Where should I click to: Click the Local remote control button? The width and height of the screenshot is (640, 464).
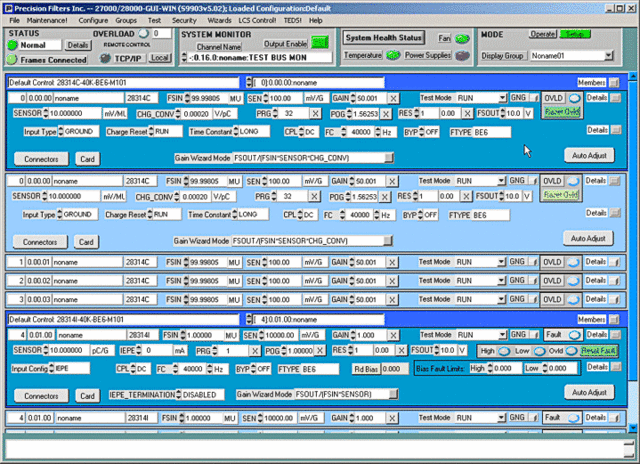pyautogui.click(x=160, y=58)
